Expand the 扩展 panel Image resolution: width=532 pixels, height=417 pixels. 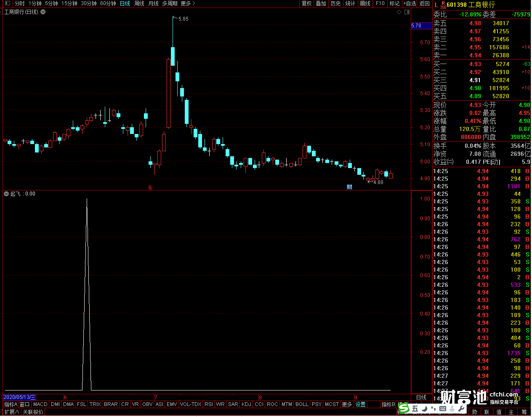[12, 412]
